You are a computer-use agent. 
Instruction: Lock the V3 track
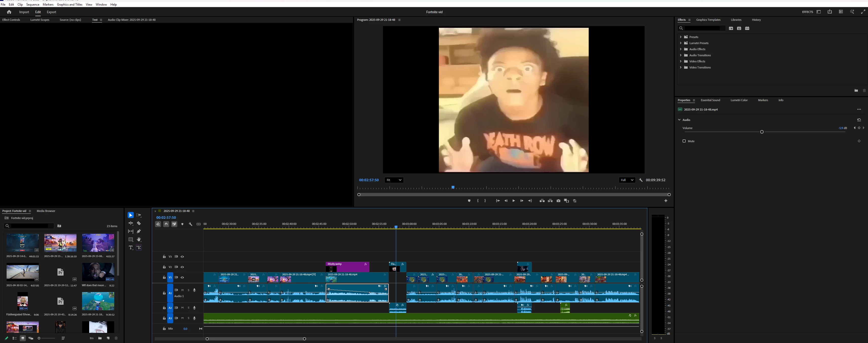click(164, 257)
